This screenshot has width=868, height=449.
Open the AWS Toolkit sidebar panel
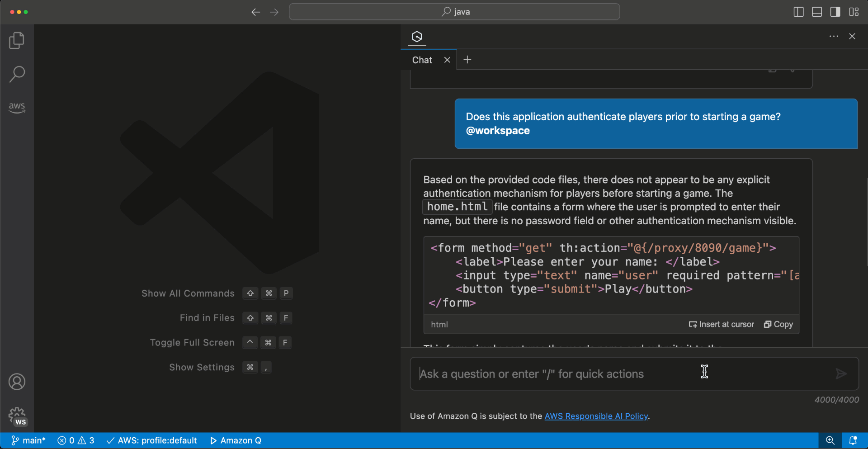[x=17, y=108]
